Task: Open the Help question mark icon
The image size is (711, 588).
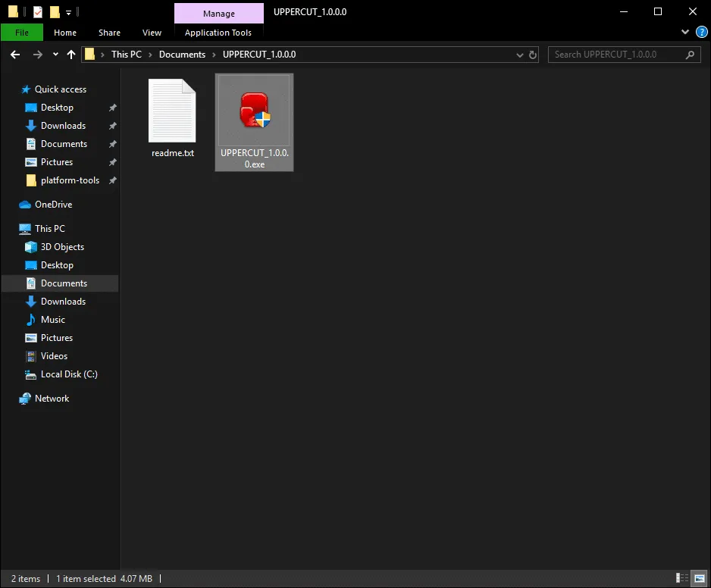Action: coord(701,32)
